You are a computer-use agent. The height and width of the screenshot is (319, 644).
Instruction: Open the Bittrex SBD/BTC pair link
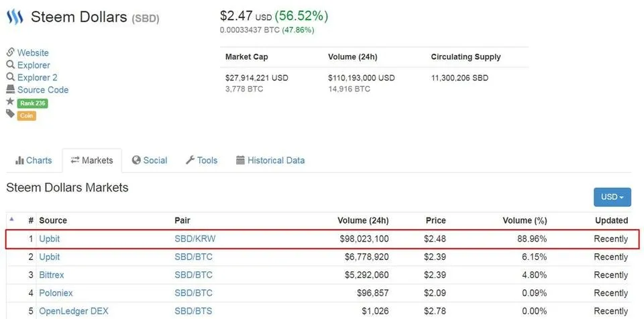coord(193,275)
